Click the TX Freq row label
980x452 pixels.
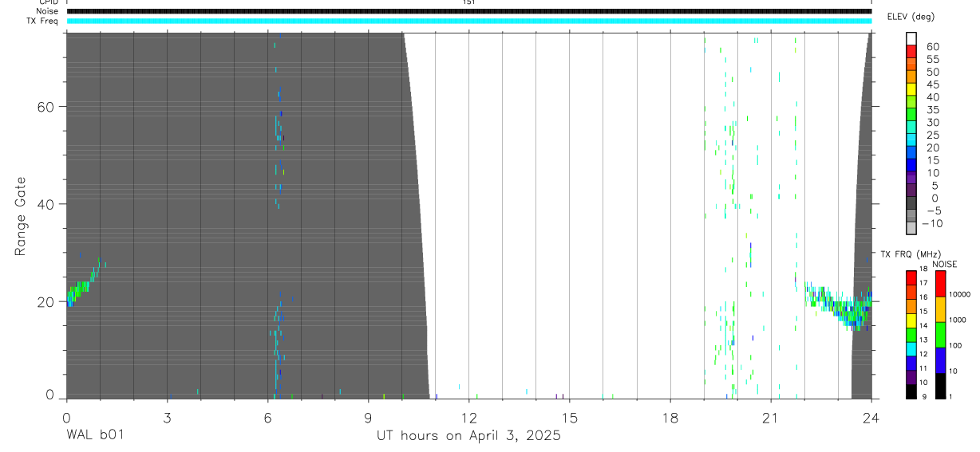pyautogui.click(x=42, y=21)
